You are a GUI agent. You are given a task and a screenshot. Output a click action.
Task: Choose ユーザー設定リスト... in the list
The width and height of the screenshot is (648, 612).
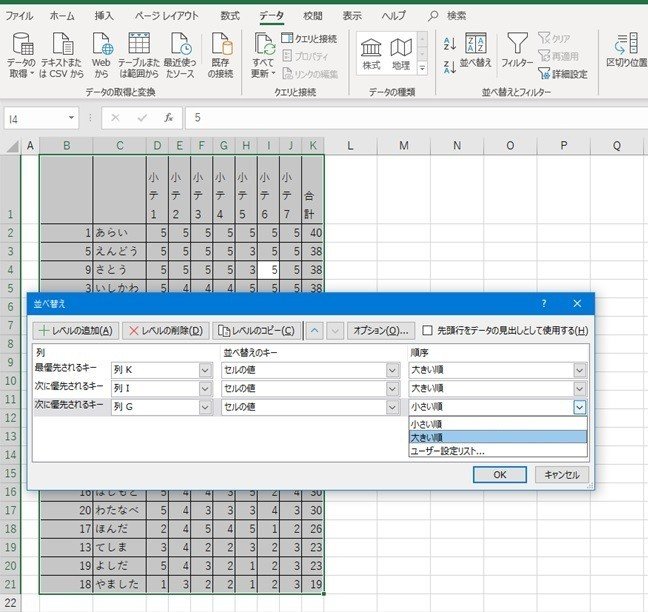pyautogui.click(x=498, y=451)
